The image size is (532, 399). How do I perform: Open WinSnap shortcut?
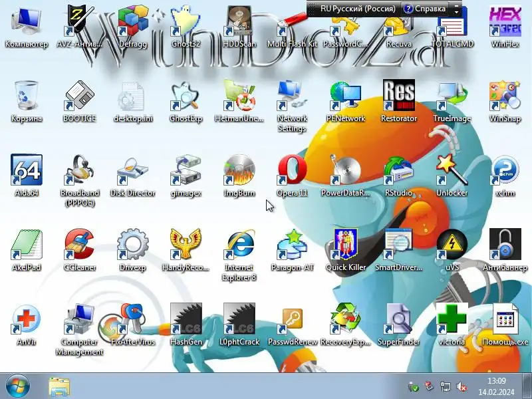click(505, 102)
